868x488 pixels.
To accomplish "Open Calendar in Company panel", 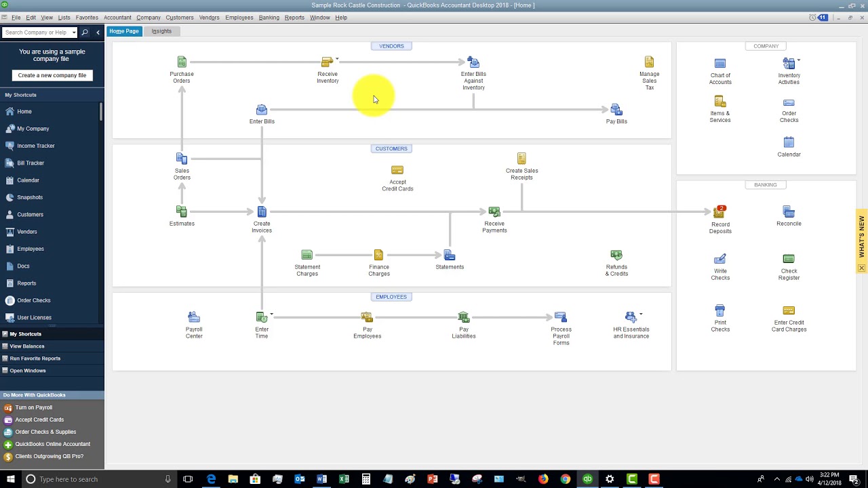I will click(x=789, y=142).
